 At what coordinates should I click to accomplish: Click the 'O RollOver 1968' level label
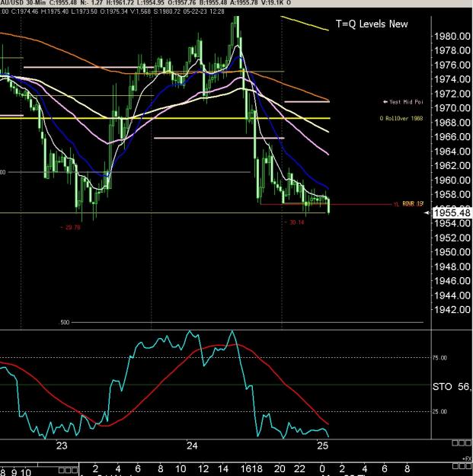(401, 118)
